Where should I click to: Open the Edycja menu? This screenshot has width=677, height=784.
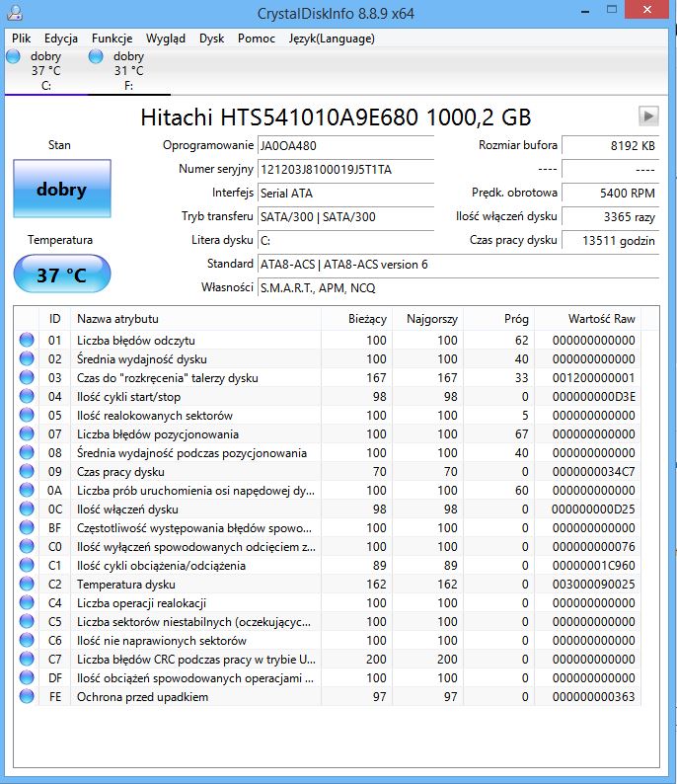(61, 39)
